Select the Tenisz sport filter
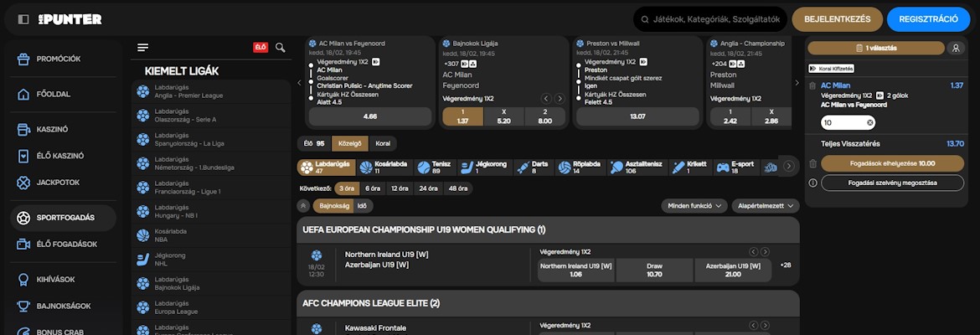 pos(436,167)
